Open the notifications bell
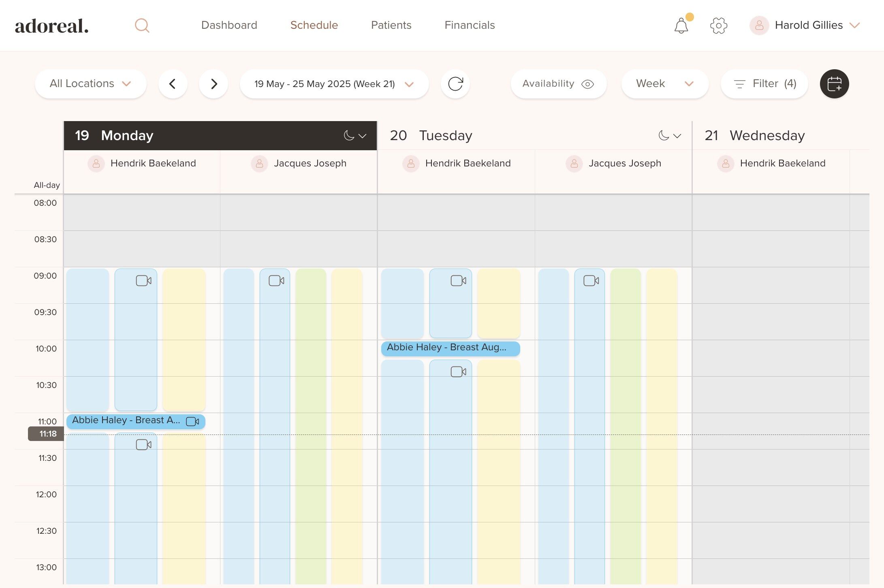Viewport: 884px width, 588px height. pyautogui.click(x=681, y=26)
